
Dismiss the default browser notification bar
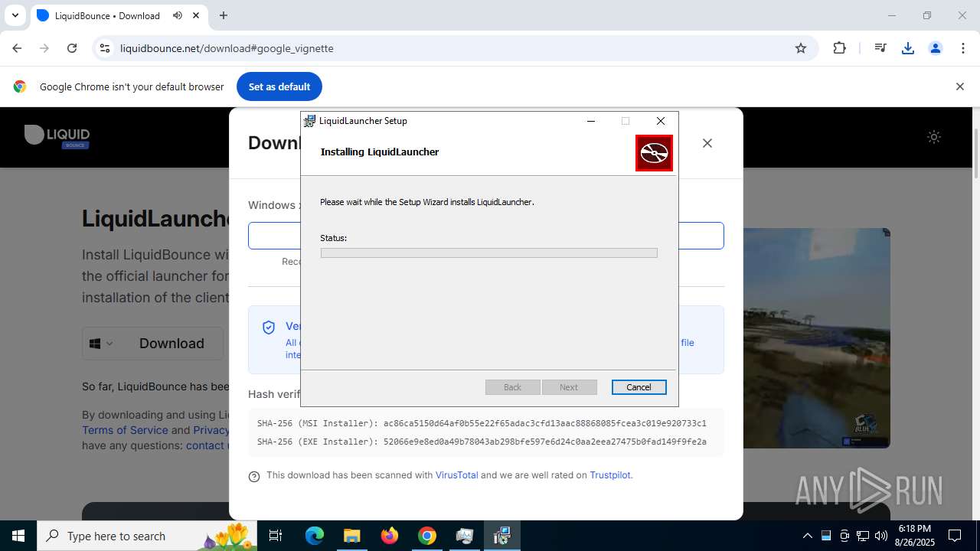click(x=959, y=86)
